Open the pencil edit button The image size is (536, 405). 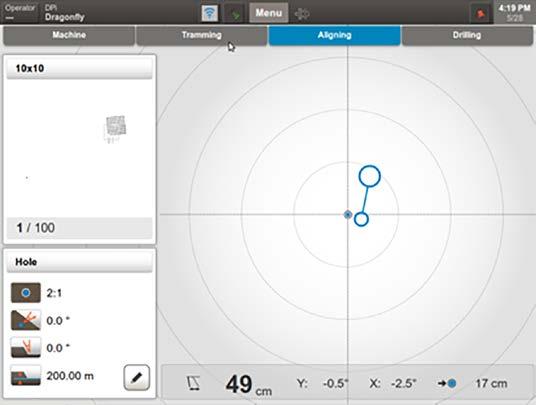137,377
